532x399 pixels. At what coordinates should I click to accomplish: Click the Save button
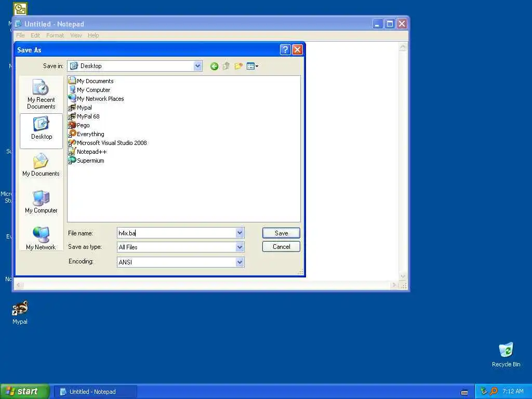tap(281, 233)
